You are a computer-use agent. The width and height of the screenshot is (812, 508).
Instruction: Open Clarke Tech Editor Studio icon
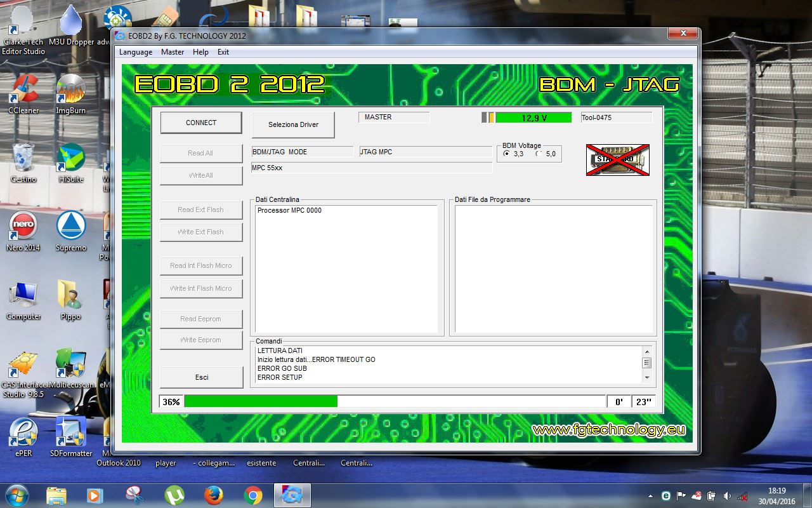tap(23, 30)
